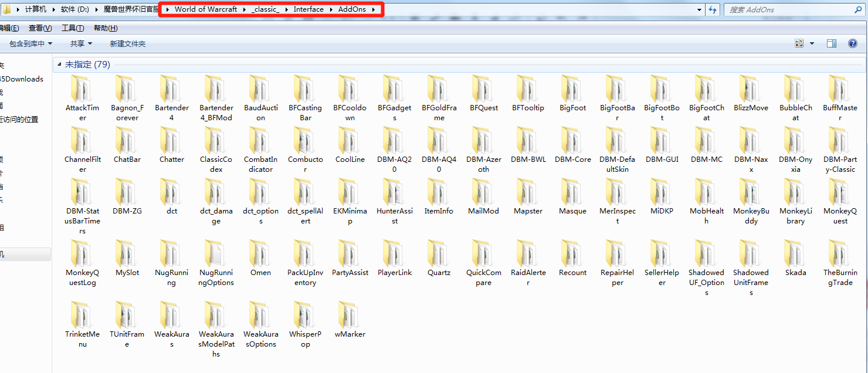Click the TheBurningTrade folder name
The height and width of the screenshot is (373, 868).
click(840, 277)
